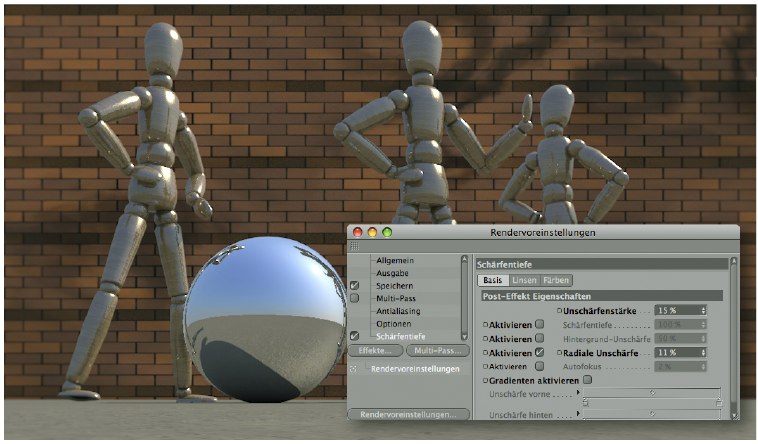This screenshot has height=444, width=758.
Task: Expand the Unschärfe vorne gradient triangle
Action: (579, 394)
